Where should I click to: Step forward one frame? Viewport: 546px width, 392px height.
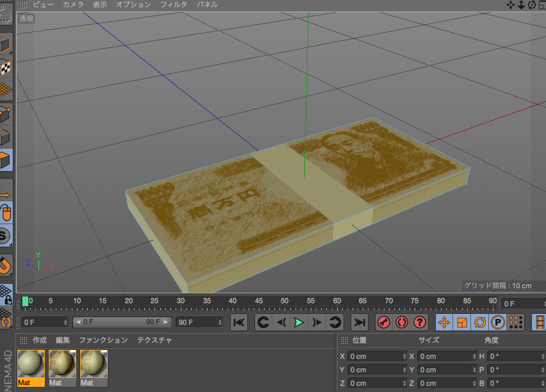tap(317, 322)
